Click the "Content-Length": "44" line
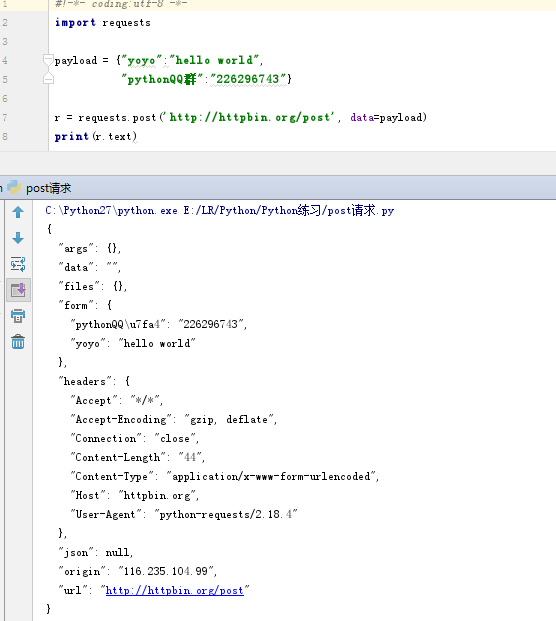The image size is (556, 621). point(138,457)
